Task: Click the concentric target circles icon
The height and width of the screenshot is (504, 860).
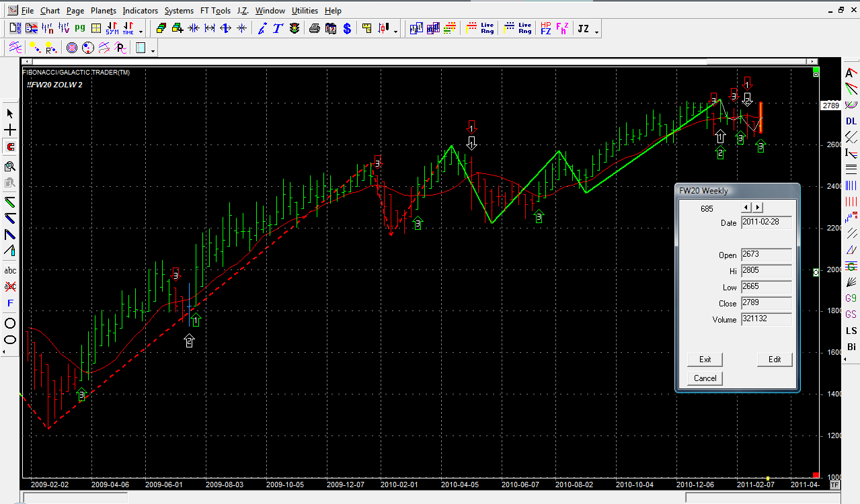Action: tap(72, 48)
